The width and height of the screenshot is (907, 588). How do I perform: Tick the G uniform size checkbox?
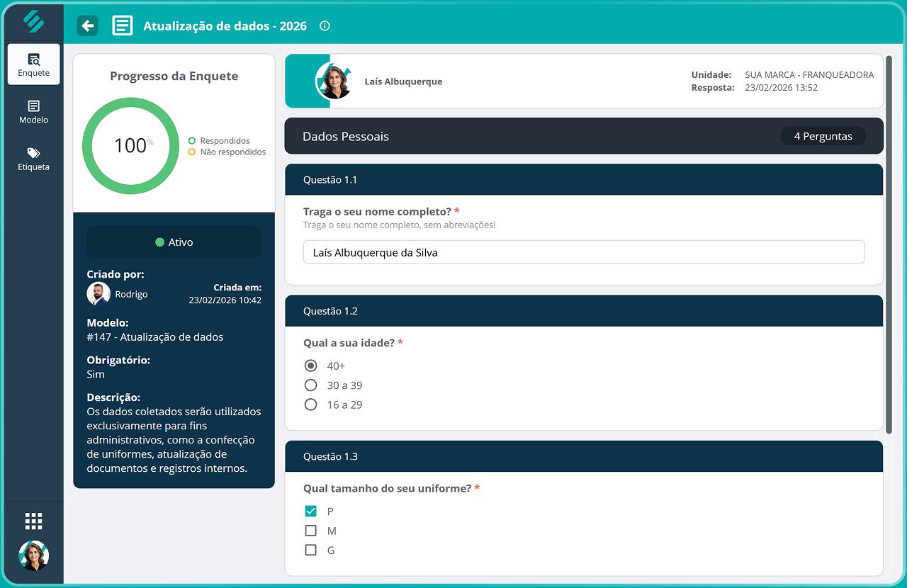310,550
